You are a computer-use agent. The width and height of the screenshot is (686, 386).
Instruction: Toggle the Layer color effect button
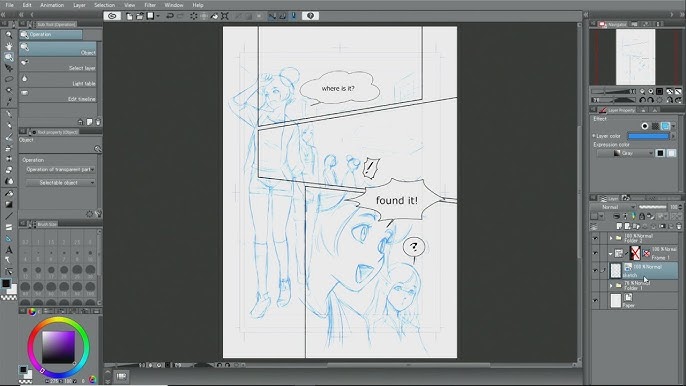[x=665, y=126]
